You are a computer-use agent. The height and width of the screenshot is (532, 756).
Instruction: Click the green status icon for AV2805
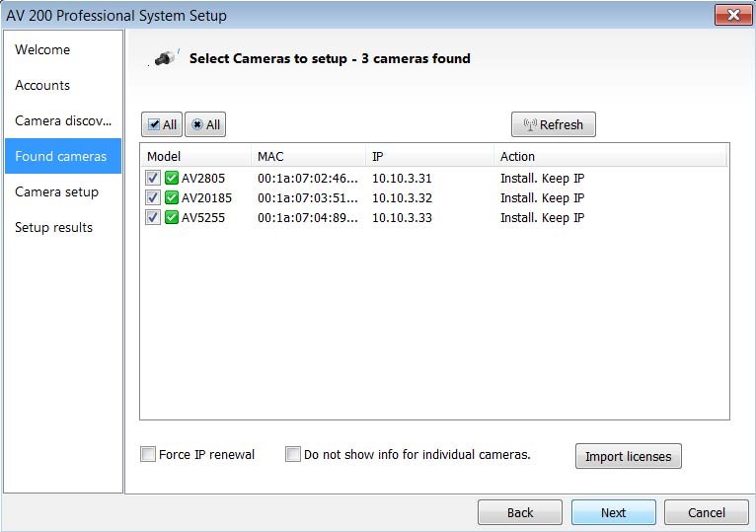[172, 179]
